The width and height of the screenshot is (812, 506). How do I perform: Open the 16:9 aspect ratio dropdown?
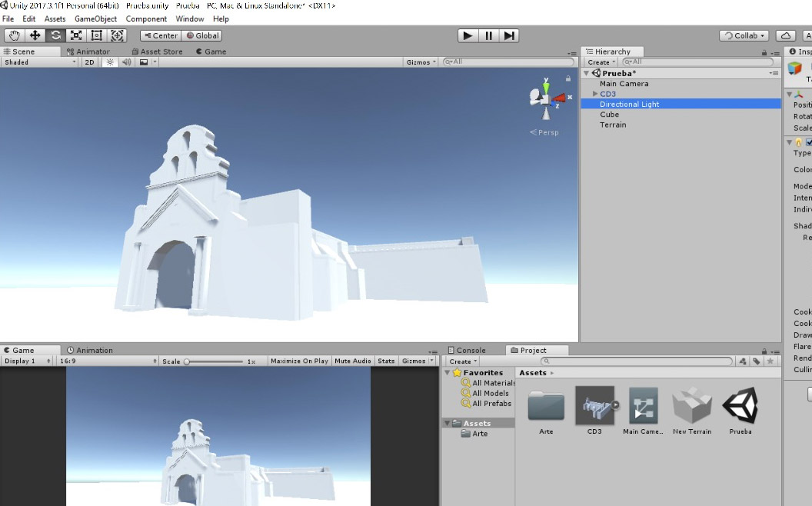pos(106,361)
